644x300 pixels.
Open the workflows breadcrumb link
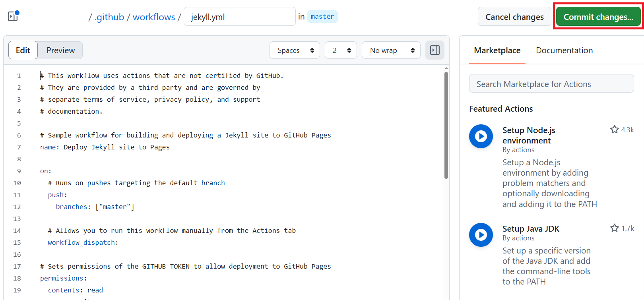click(154, 17)
